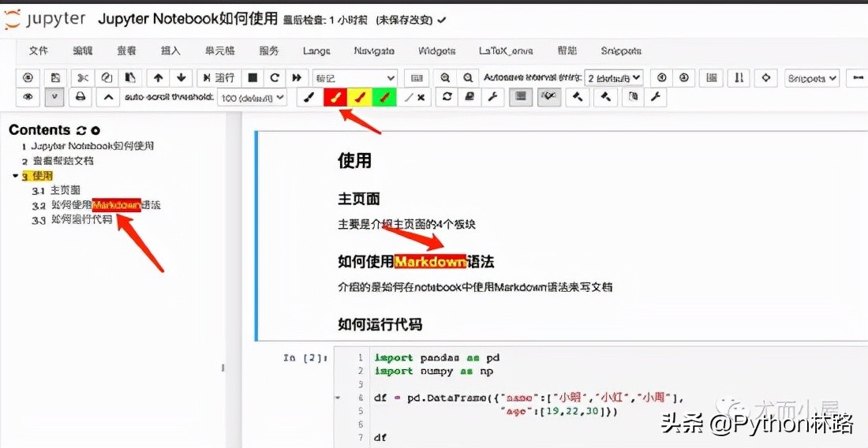The image size is (868, 448).
Task: Open the Widgets menu
Action: click(437, 50)
